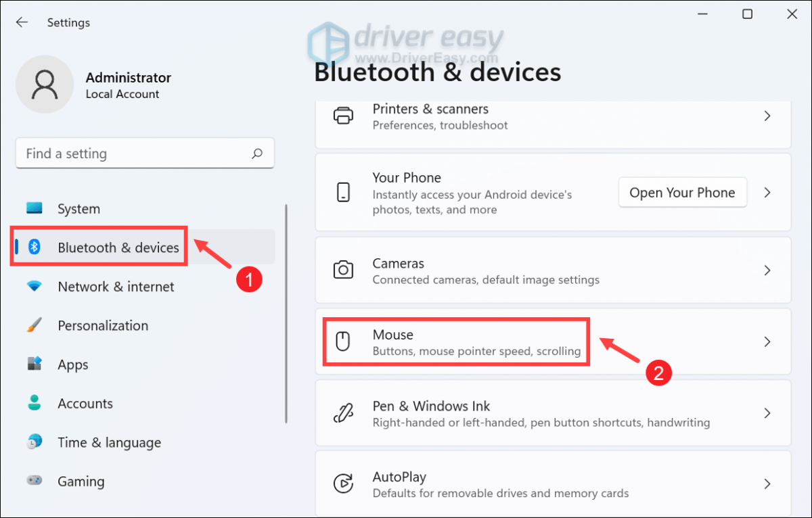This screenshot has width=812, height=518.
Task: Open Personalization settings
Action: [x=102, y=325]
